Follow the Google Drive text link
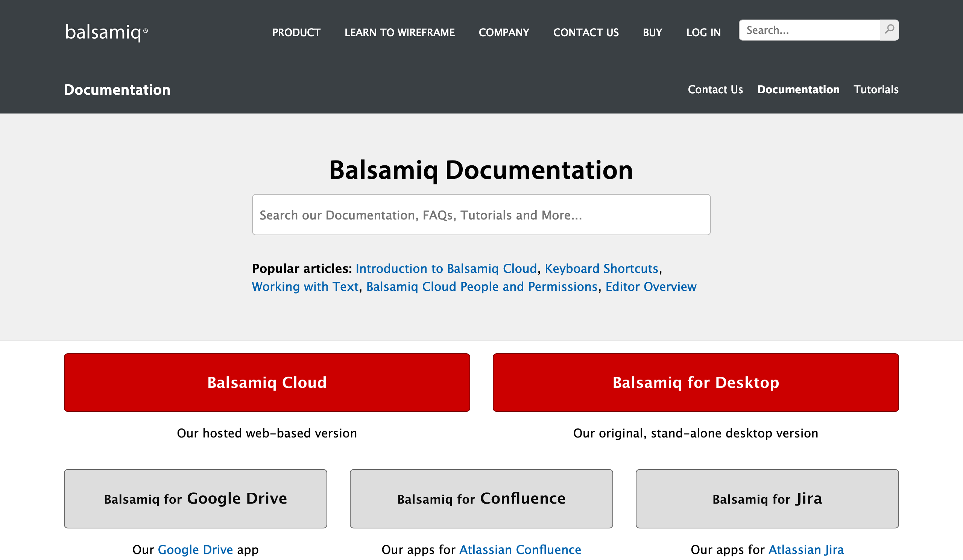The image size is (963, 560). (x=195, y=550)
